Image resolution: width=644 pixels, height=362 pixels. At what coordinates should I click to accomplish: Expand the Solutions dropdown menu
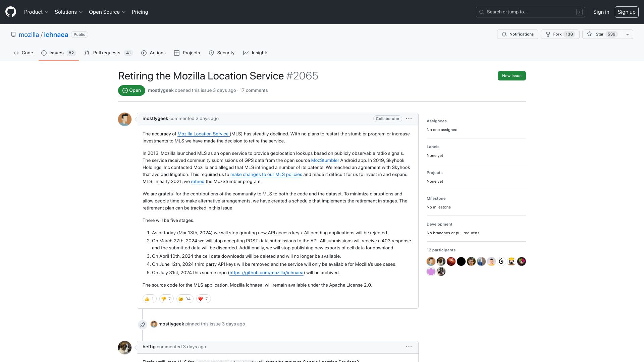coord(68,12)
